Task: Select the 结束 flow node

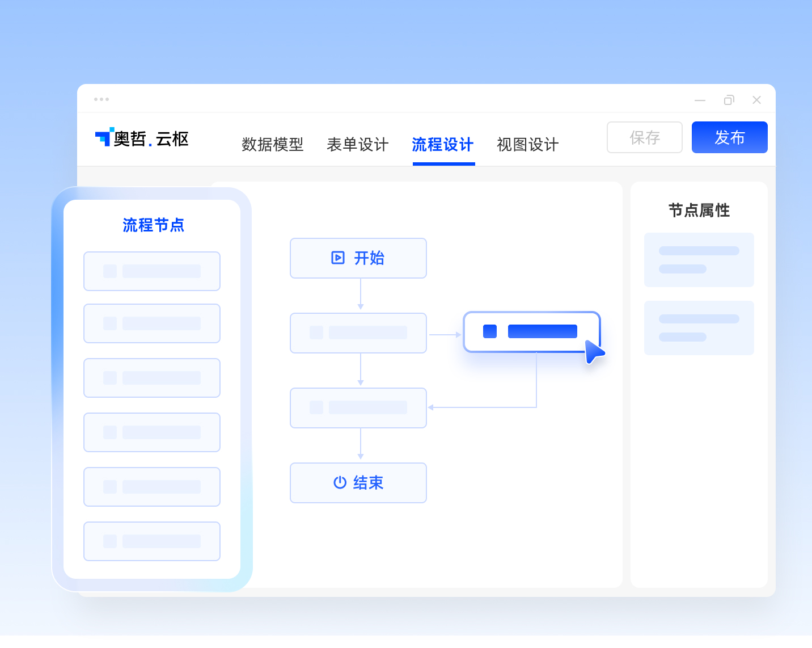Action: pyautogui.click(x=358, y=483)
